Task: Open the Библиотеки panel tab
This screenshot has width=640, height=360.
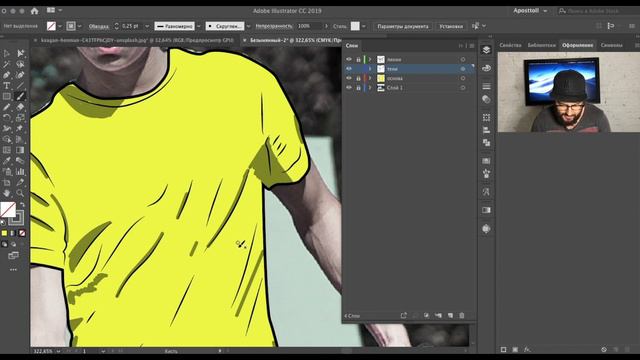Action: click(x=541, y=45)
